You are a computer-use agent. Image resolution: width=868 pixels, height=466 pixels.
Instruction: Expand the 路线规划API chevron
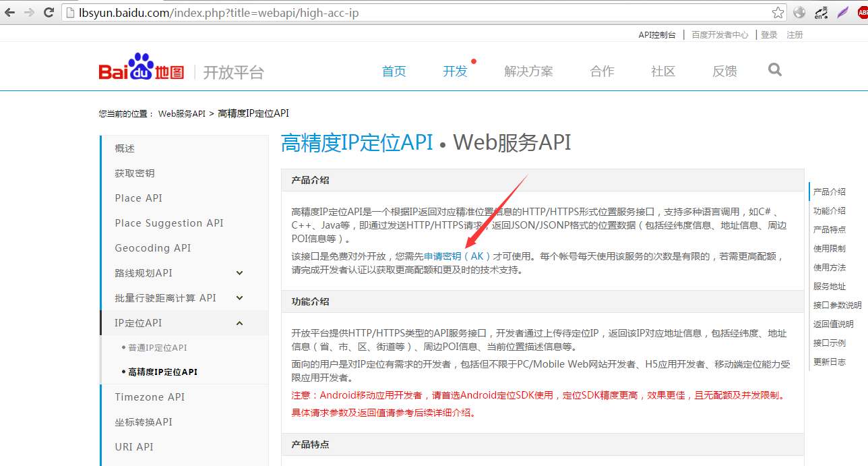pos(239,273)
